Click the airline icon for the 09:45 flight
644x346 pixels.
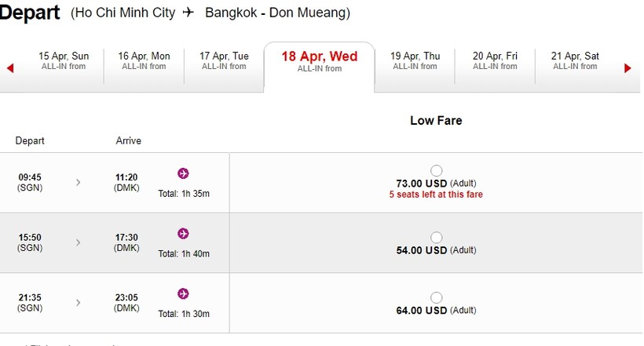(x=183, y=173)
